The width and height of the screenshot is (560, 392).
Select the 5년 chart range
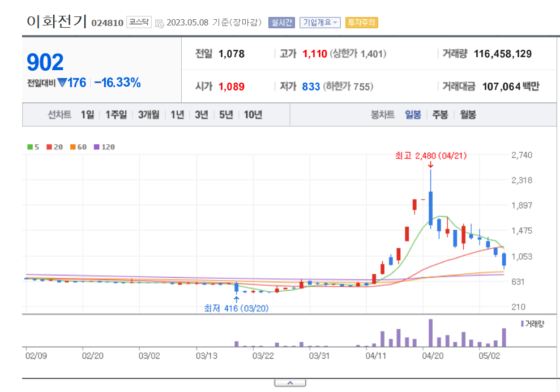226,115
